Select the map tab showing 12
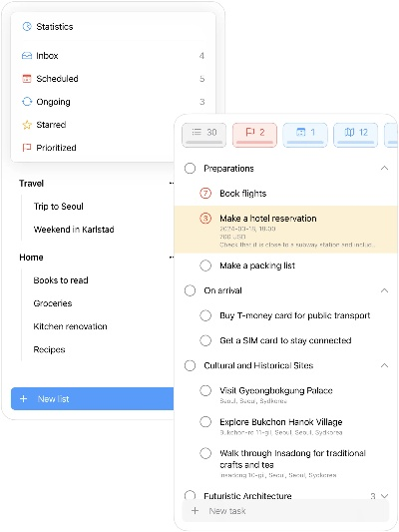Screen dimensions: 399x532 [x=355, y=135]
